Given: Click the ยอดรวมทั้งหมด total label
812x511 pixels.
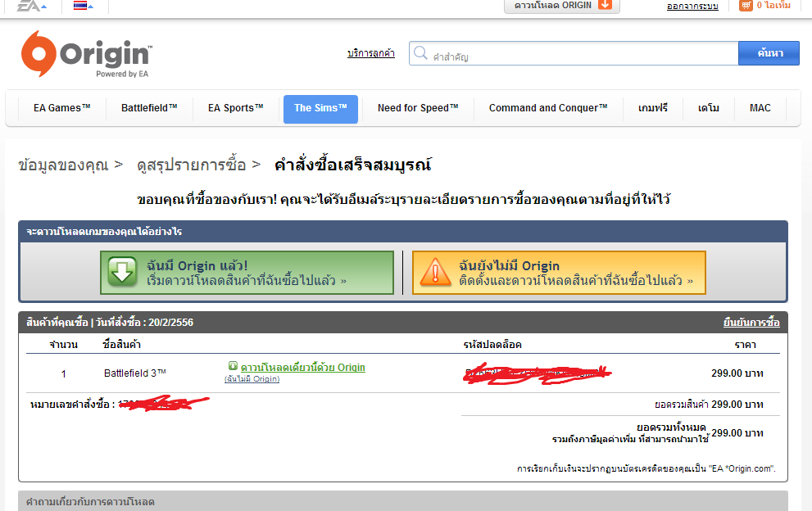Looking at the screenshot, I should (x=671, y=427).
